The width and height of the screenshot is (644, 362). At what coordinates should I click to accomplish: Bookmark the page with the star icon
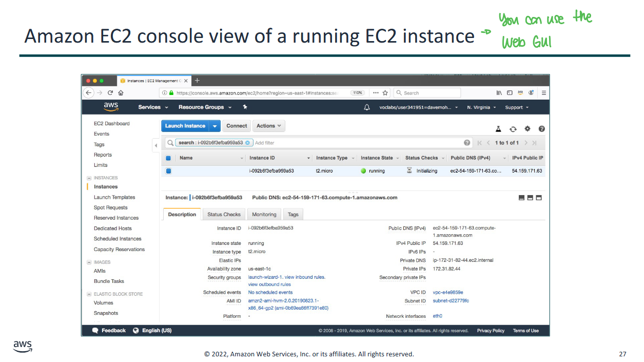pyautogui.click(x=385, y=93)
